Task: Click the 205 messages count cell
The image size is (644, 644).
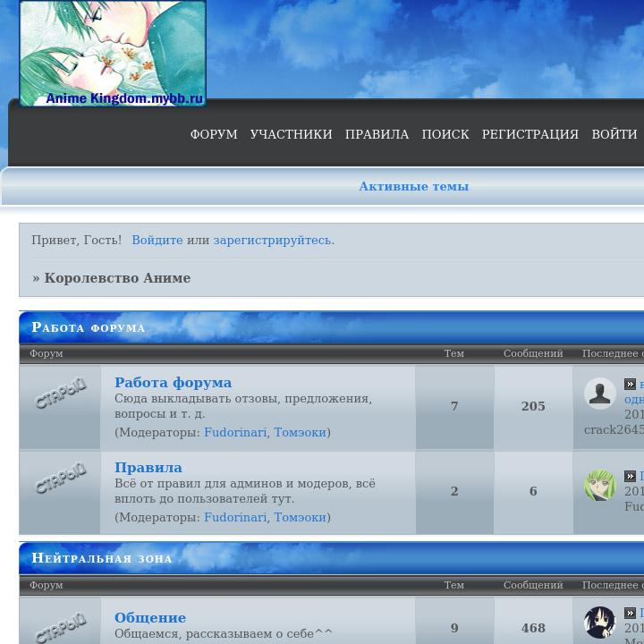Action: 533,406
